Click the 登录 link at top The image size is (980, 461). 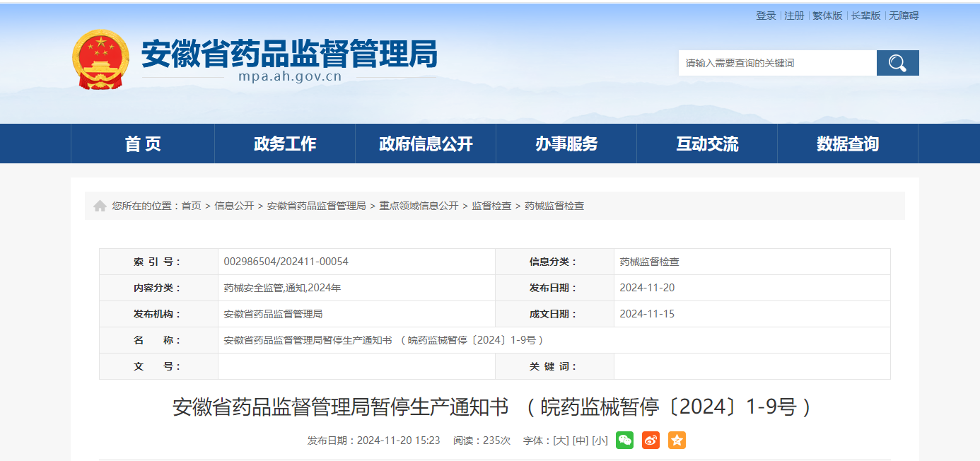point(766,16)
